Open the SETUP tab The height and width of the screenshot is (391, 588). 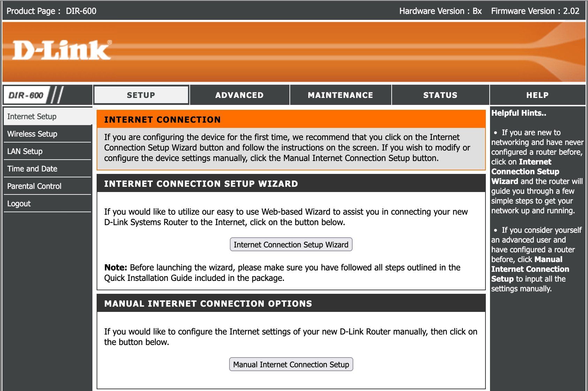pos(141,95)
